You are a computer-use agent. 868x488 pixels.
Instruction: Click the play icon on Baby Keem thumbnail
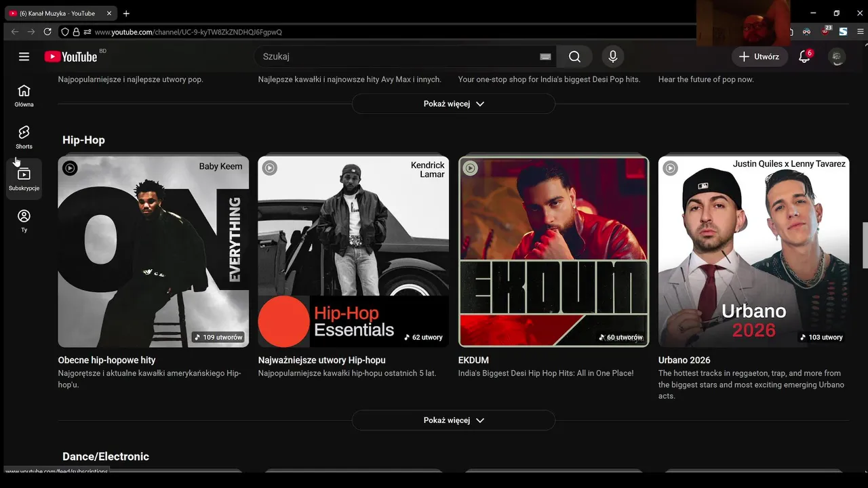tap(70, 168)
